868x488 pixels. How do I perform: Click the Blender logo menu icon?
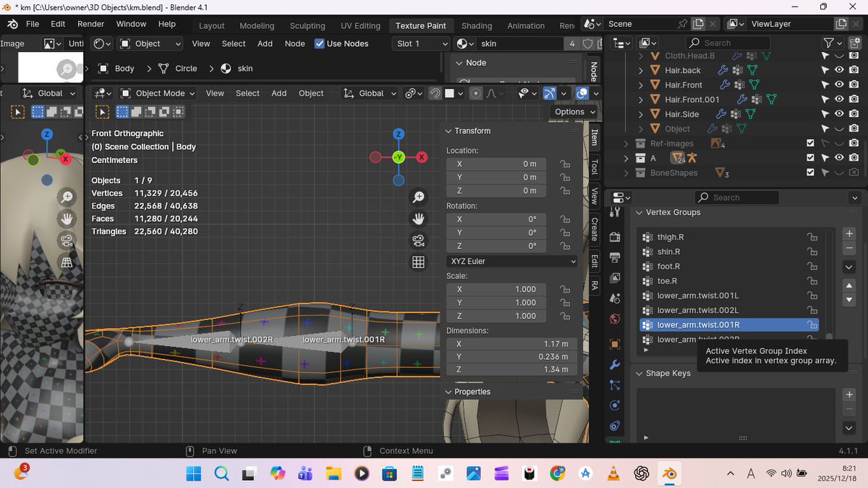click(12, 24)
